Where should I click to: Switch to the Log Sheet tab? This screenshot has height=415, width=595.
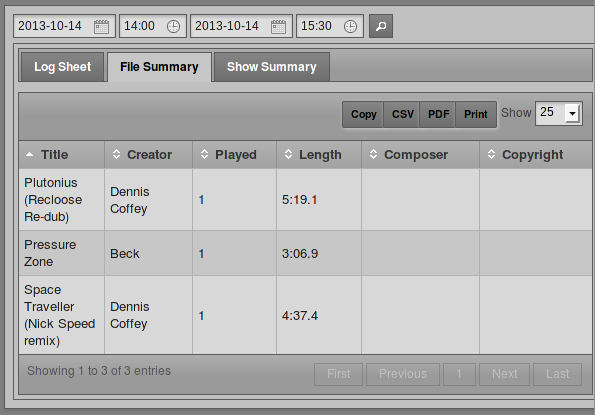[x=63, y=67]
